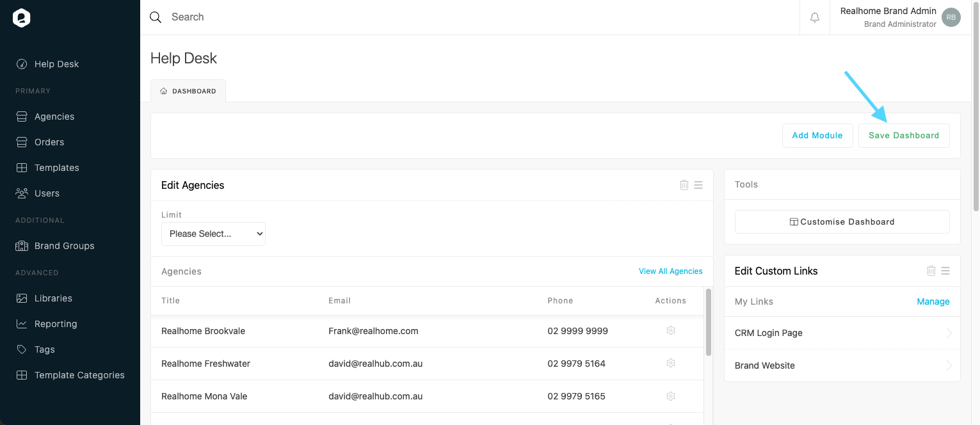Click the Tags sidebar icon
The height and width of the screenshot is (425, 980).
coord(22,349)
